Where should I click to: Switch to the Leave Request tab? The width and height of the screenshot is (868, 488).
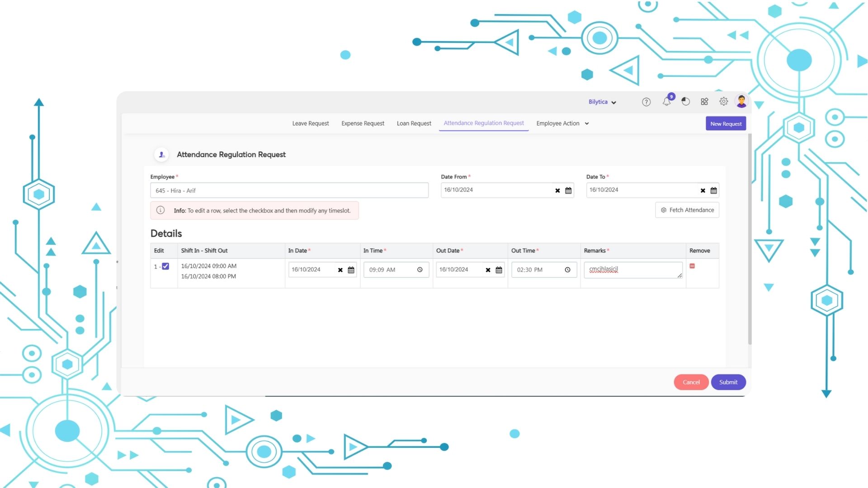[310, 123]
